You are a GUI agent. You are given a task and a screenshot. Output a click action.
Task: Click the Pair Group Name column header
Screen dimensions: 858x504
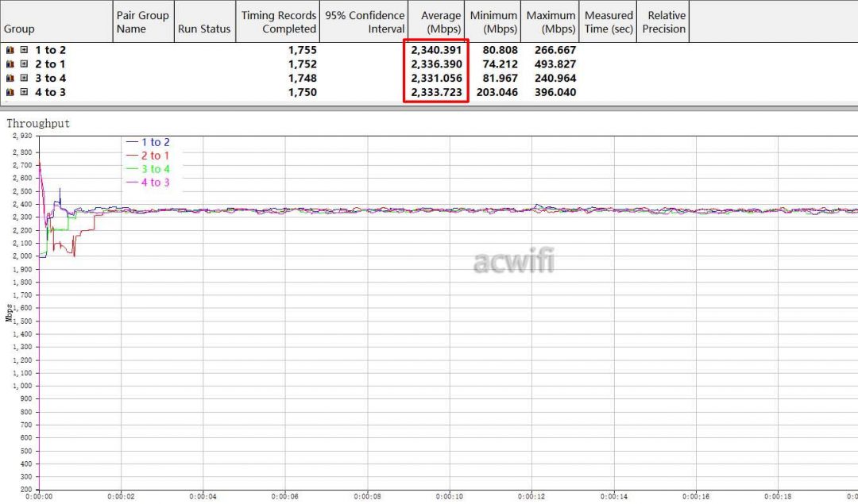pos(142,21)
